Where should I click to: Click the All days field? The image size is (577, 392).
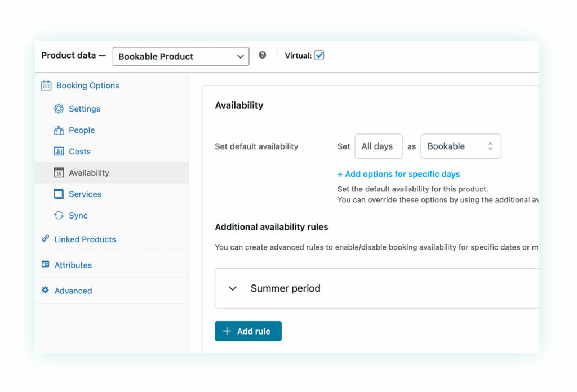(378, 146)
